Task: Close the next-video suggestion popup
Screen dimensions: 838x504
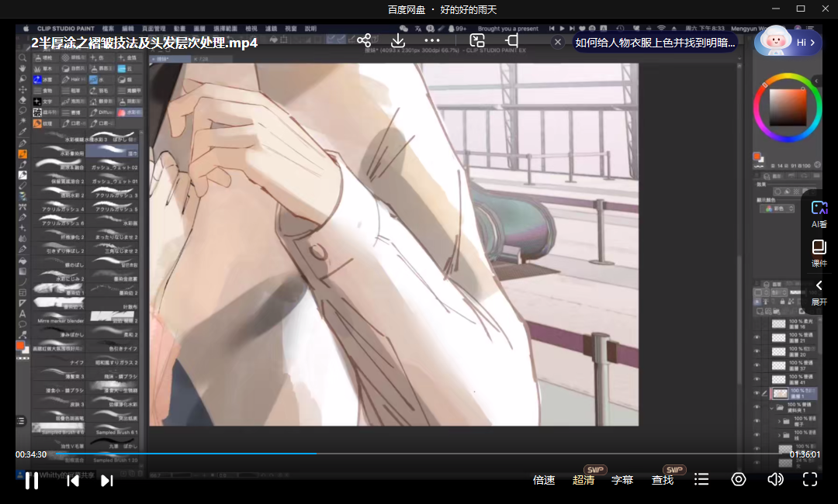Action: pyautogui.click(x=557, y=42)
